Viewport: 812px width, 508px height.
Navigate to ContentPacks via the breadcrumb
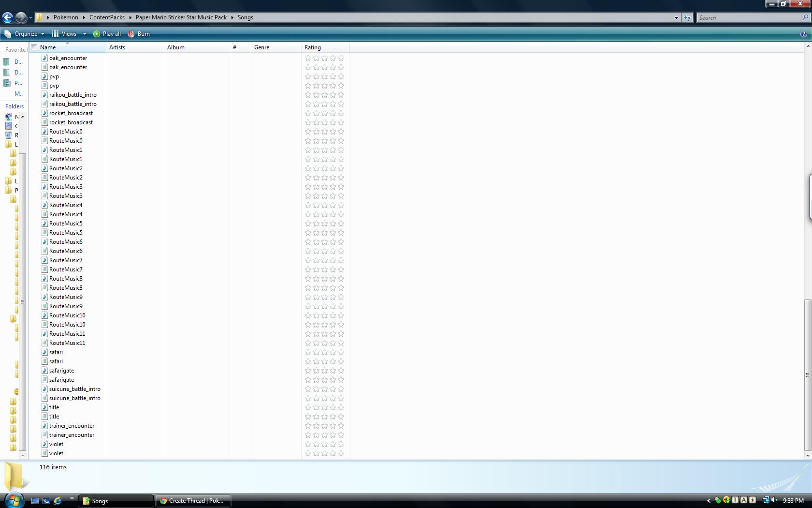107,17
